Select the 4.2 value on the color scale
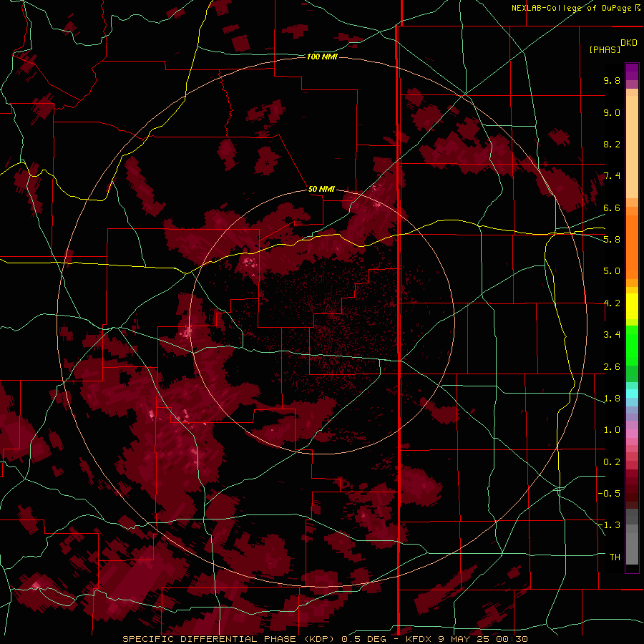Screen dimensions: 644x644 pyautogui.click(x=612, y=303)
